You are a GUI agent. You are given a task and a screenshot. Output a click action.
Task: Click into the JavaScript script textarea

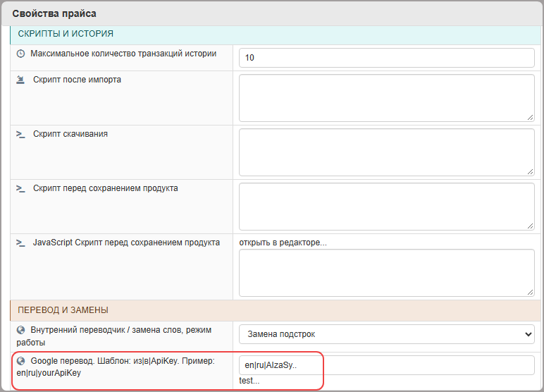pyautogui.click(x=386, y=273)
